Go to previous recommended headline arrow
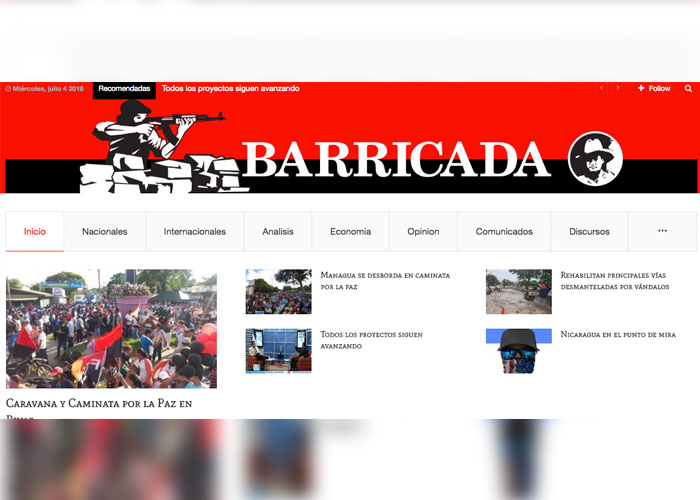The height and width of the screenshot is (500, 700). click(x=601, y=89)
